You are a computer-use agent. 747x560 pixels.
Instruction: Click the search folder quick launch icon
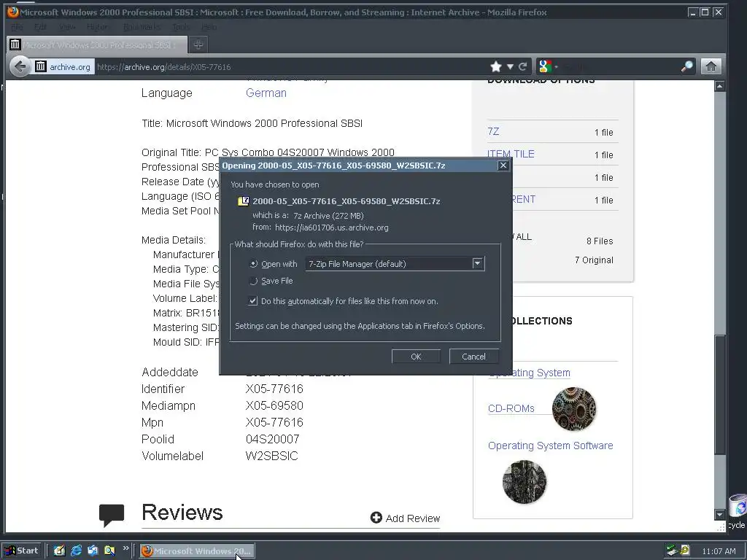point(109,551)
